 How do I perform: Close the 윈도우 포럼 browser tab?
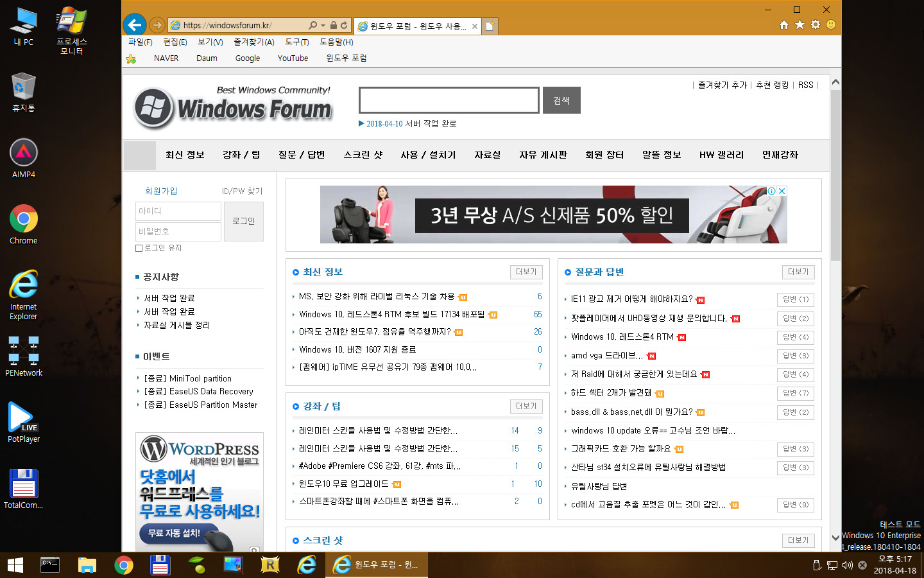(x=475, y=26)
